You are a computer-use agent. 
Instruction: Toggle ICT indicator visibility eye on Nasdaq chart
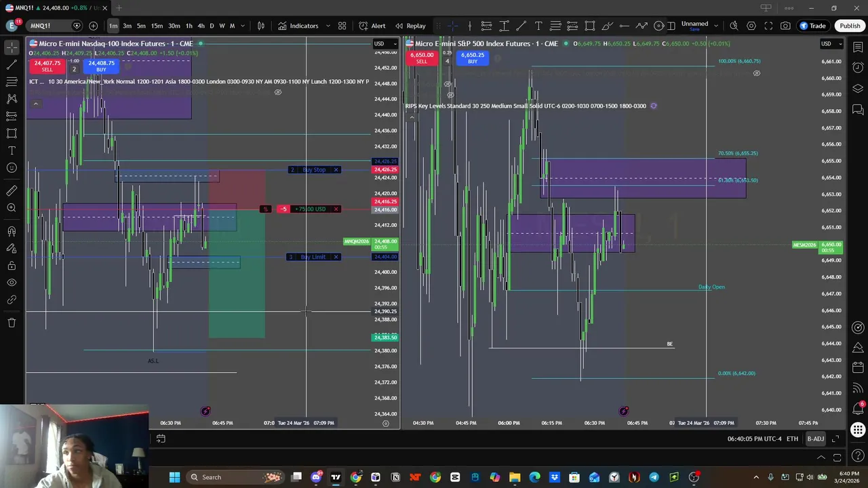tap(277, 92)
